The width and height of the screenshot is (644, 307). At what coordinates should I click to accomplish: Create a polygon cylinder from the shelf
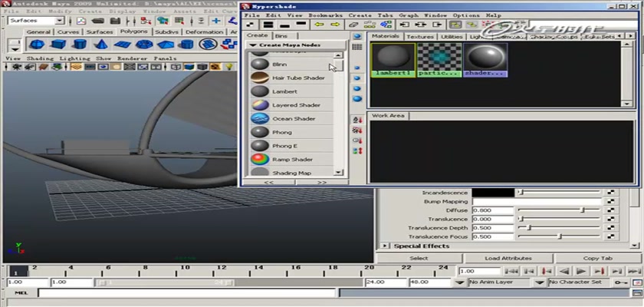79,44
